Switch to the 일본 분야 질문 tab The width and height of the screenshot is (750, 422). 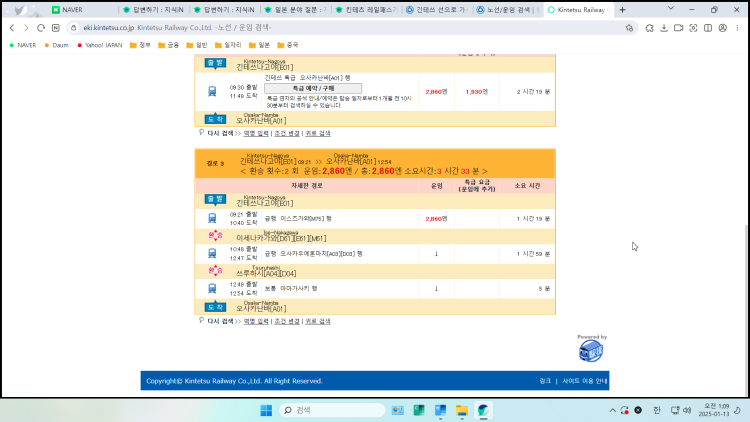(296, 10)
